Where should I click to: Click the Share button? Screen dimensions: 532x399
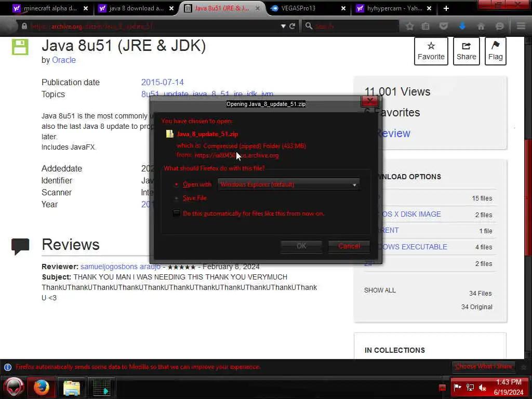coord(466,51)
